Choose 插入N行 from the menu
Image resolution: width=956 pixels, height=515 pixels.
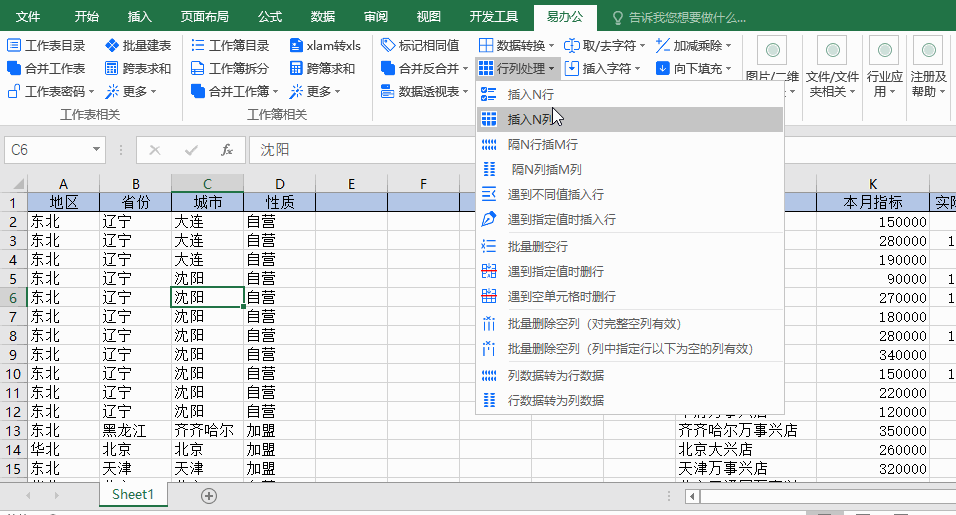pyautogui.click(x=630, y=94)
